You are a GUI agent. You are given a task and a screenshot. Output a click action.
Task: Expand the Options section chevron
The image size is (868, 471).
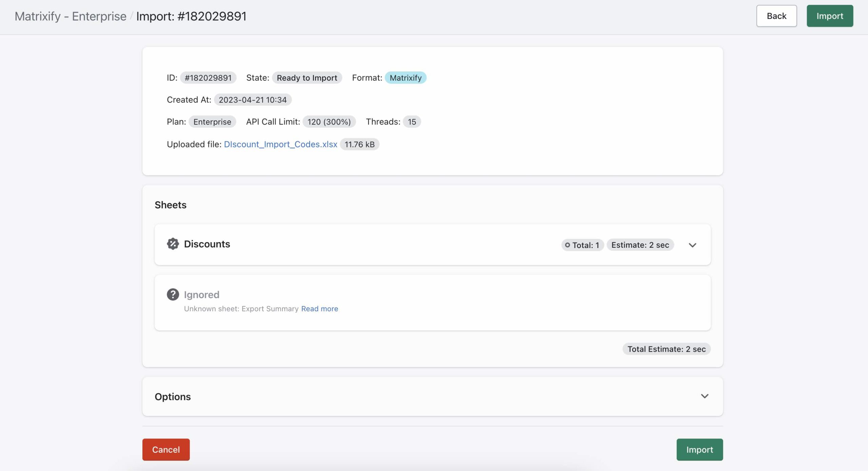[705, 396]
